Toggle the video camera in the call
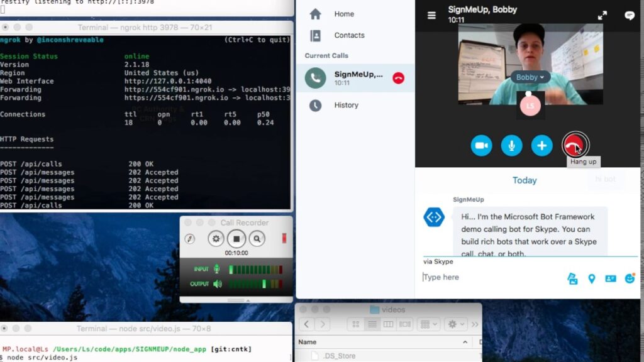The image size is (644, 362). pos(481,145)
